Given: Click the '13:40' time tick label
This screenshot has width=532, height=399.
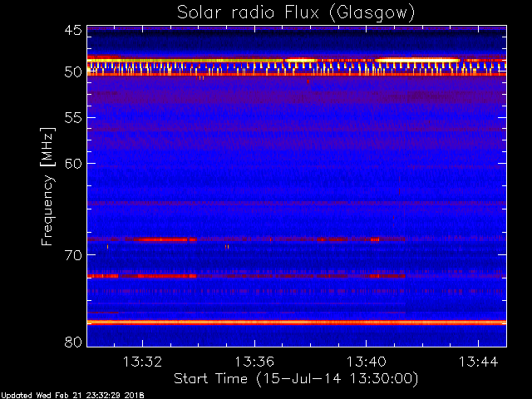Looking at the screenshot, I should click(367, 362).
